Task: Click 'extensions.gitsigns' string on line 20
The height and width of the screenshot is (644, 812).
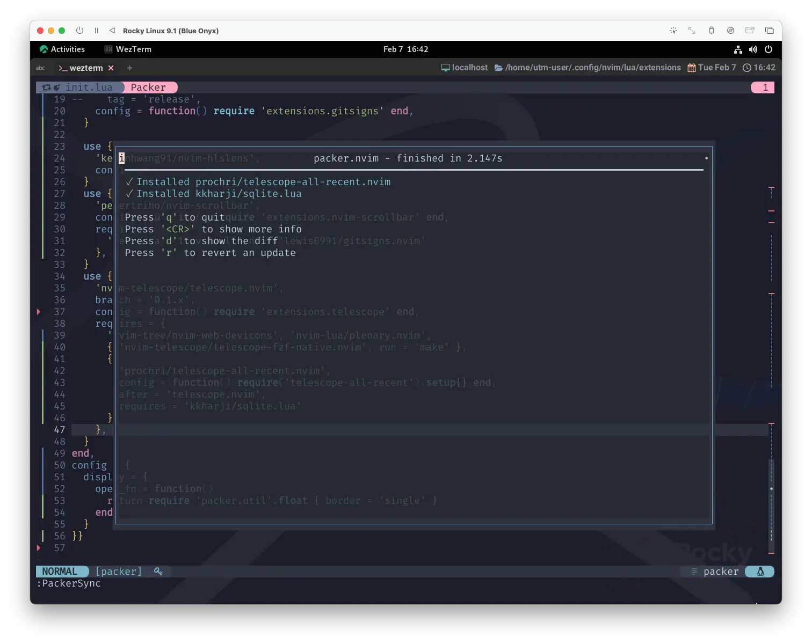Action: click(x=323, y=111)
